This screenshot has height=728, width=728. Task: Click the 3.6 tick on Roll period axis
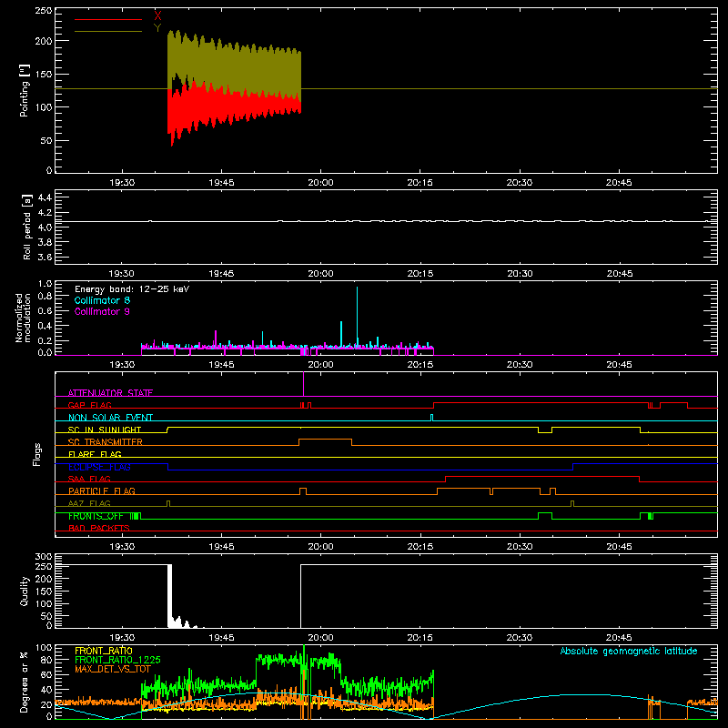point(45,257)
